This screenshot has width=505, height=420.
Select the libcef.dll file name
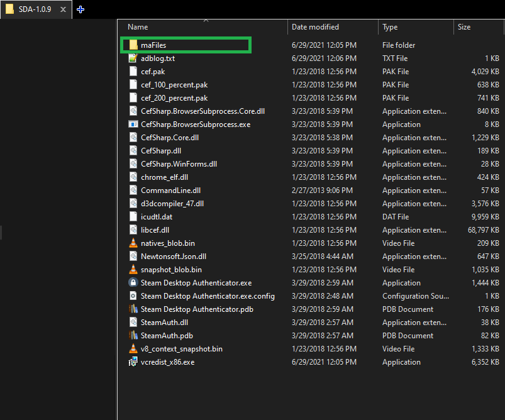pyautogui.click(x=155, y=230)
